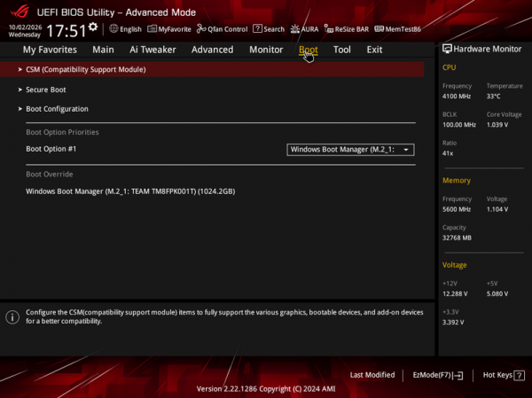Go to the Monitor tab
The height and width of the screenshot is (398, 532).
266,50
